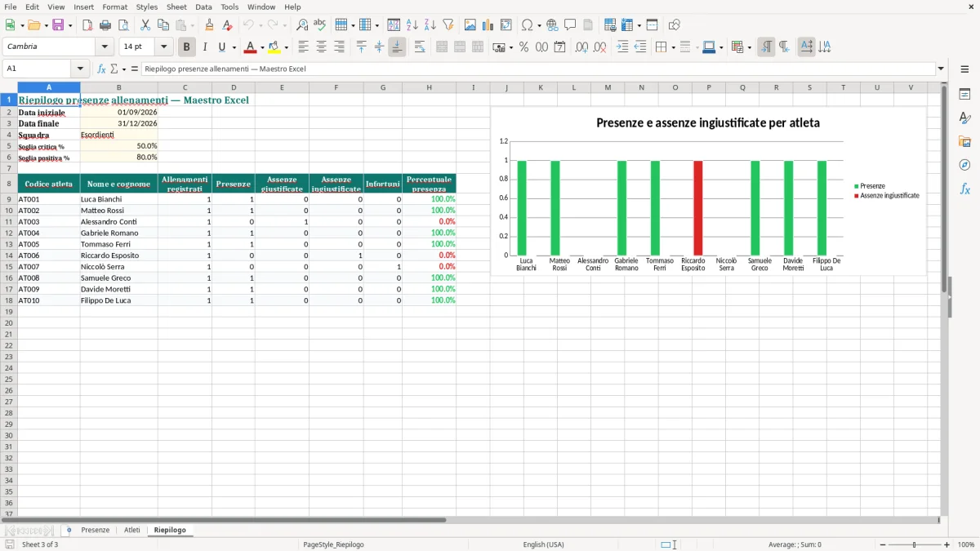Clear direct formatting icon
The image size is (980, 551).
click(x=228, y=25)
